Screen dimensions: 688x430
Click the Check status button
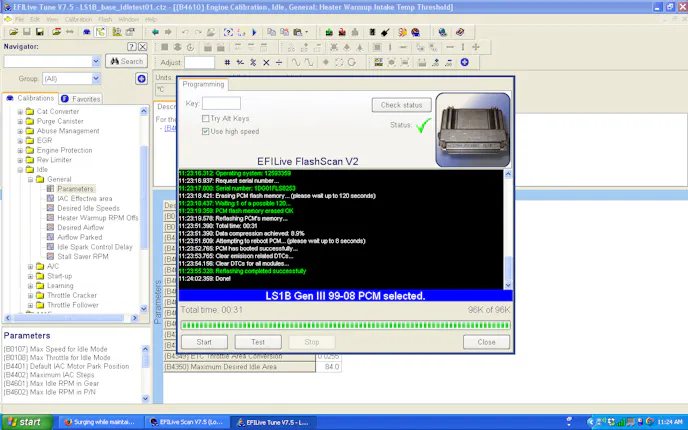point(401,105)
